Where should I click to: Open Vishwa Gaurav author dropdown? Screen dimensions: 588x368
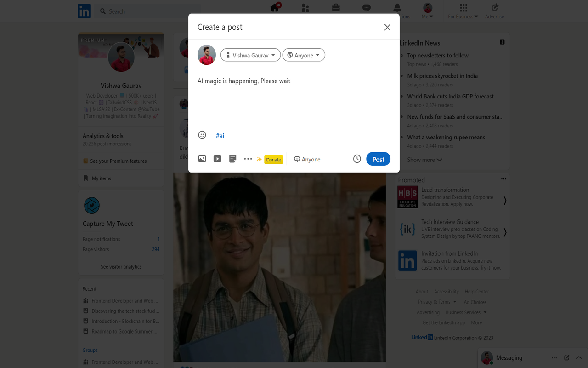tap(250, 55)
